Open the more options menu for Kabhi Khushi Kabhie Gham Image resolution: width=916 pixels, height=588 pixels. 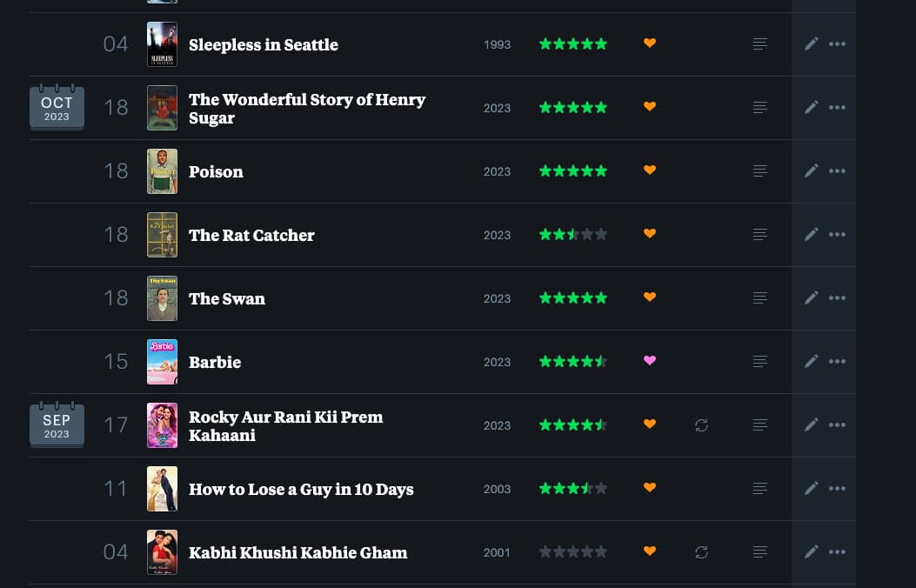[x=837, y=551]
